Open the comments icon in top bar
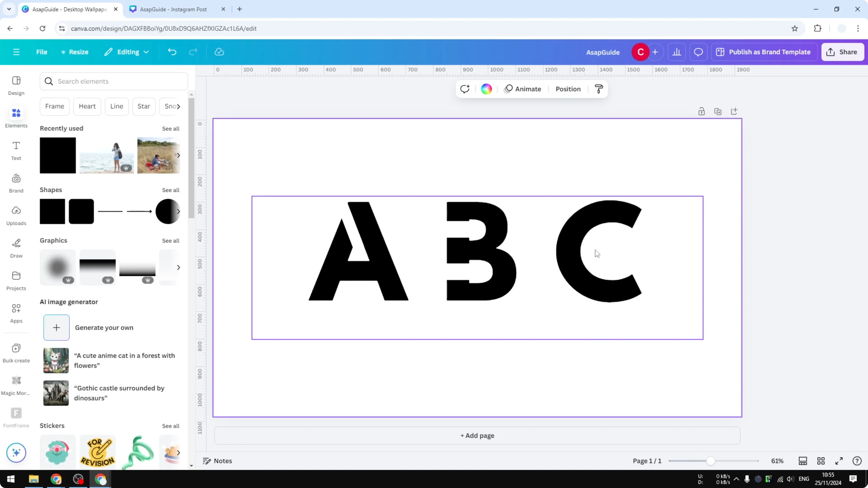The height and width of the screenshot is (488, 868). tap(698, 52)
